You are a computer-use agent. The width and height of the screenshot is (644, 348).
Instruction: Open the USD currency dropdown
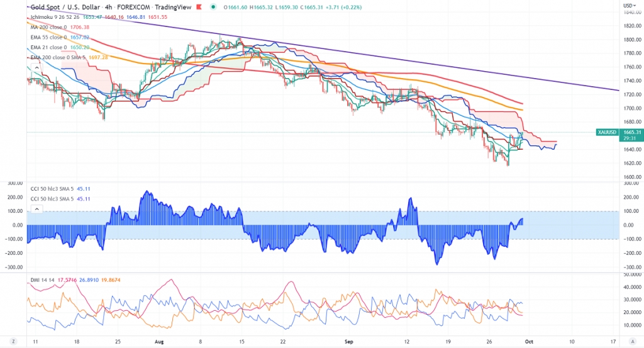tap(630, 6)
